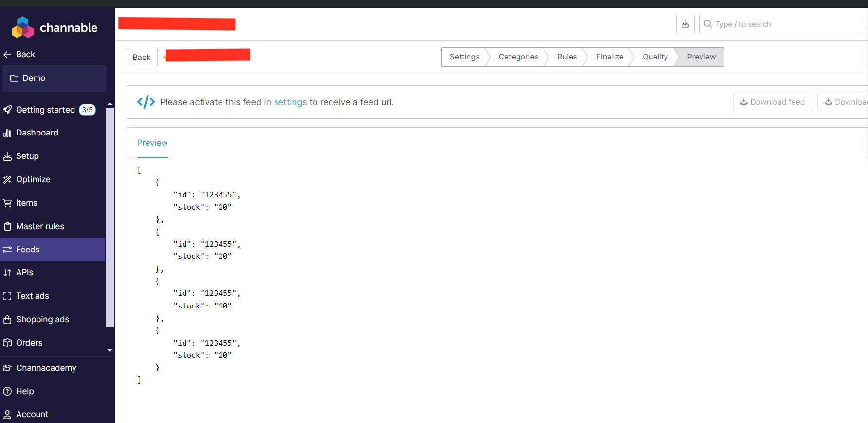
Task: Click the Text ads bracket icon
Action: (x=7, y=296)
